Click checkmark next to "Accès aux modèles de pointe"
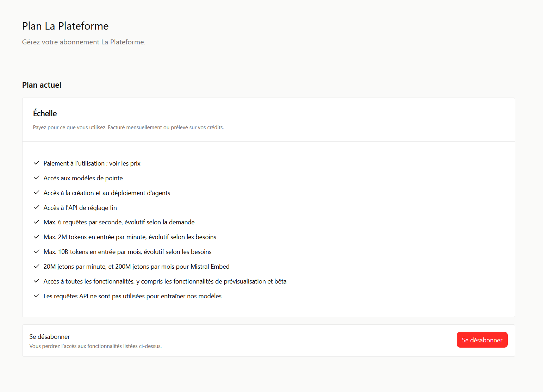Viewport: 543px width, 392px height. coord(37,178)
